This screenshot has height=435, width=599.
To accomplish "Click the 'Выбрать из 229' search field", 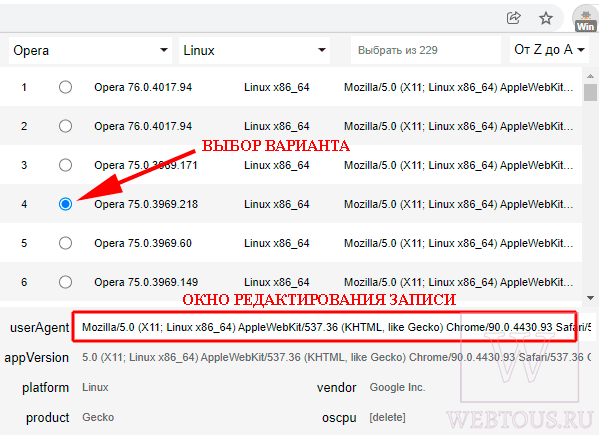I will pyautogui.click(x=426, y=50).
